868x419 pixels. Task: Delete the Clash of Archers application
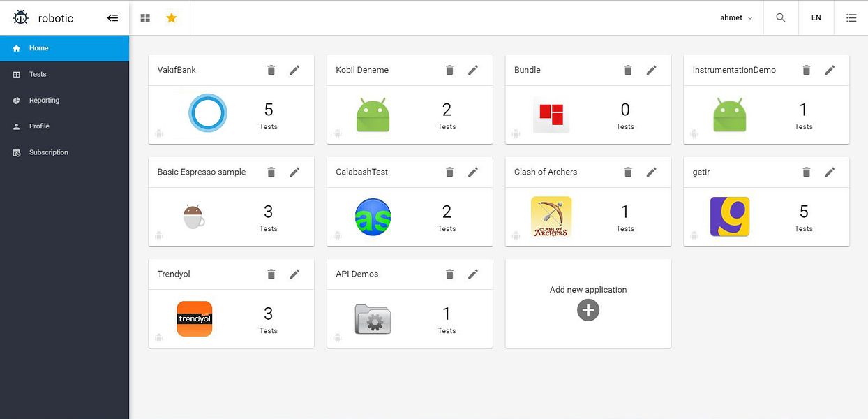click(628, 172)
